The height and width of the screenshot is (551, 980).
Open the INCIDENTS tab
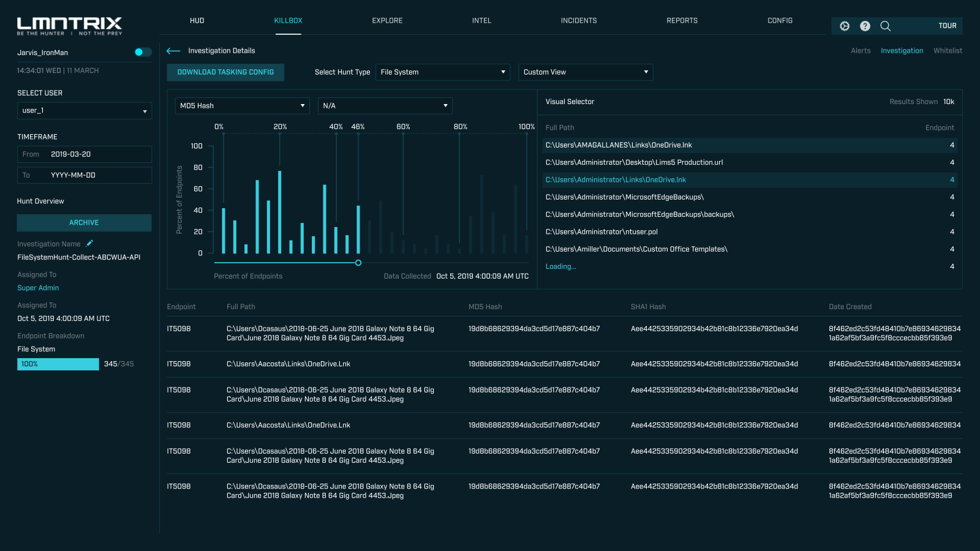[579, 21]
